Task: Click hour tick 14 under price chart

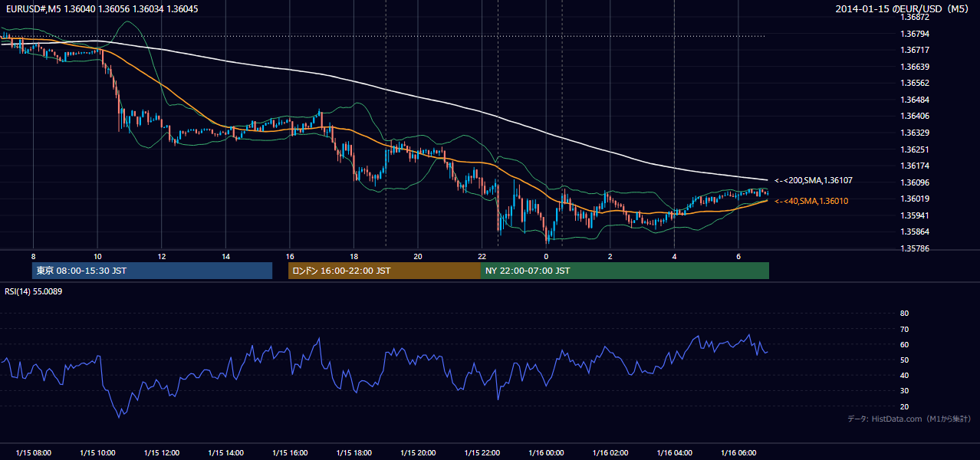Action: (225, 256)
